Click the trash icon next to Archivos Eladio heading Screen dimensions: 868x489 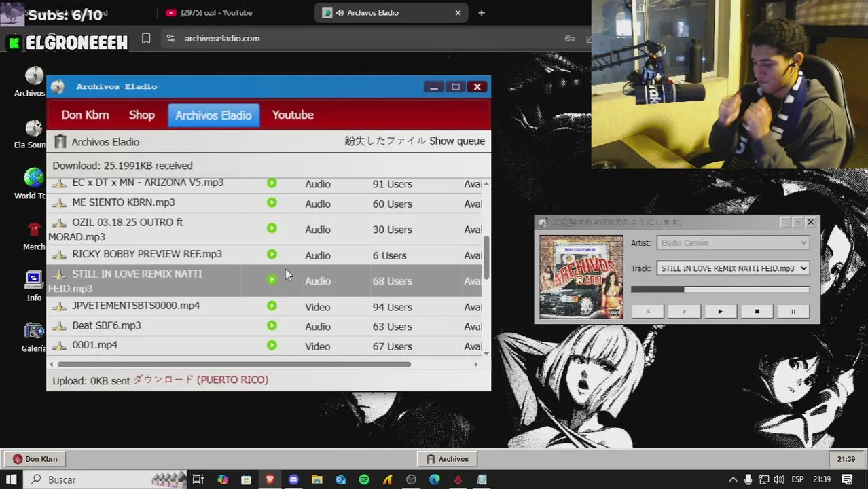(60, 141)
